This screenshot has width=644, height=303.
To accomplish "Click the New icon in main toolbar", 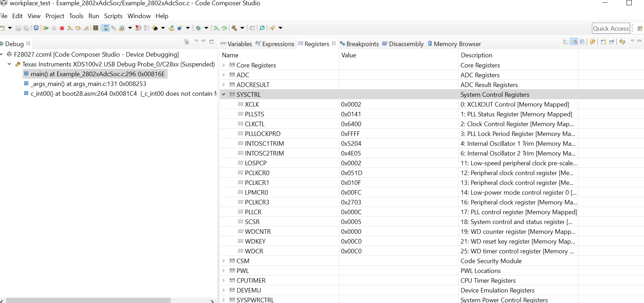I will pyautogui.click(x=2, y=28).
